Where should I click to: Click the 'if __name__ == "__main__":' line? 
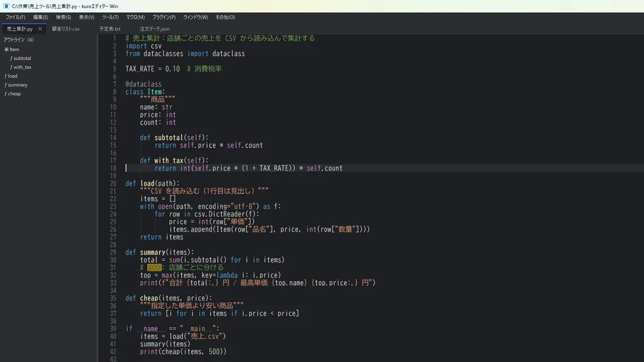173,329
